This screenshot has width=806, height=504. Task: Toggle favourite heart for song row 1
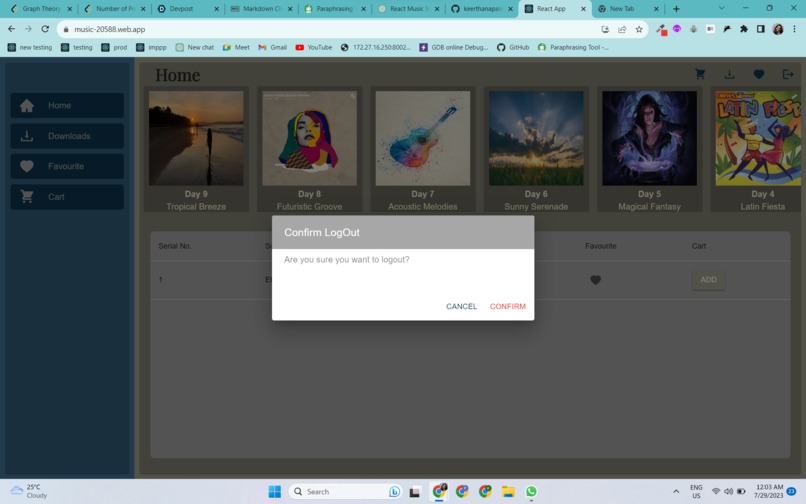(595, 280)
